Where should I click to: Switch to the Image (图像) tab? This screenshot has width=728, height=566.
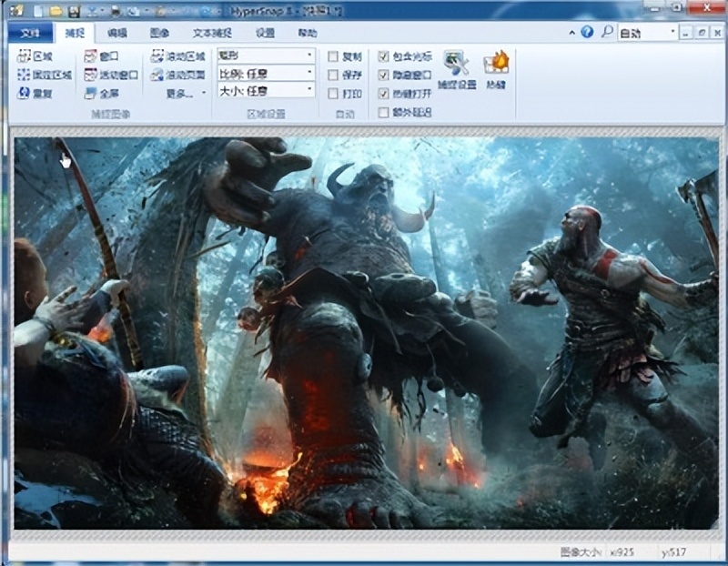click(x=159, y=33)
